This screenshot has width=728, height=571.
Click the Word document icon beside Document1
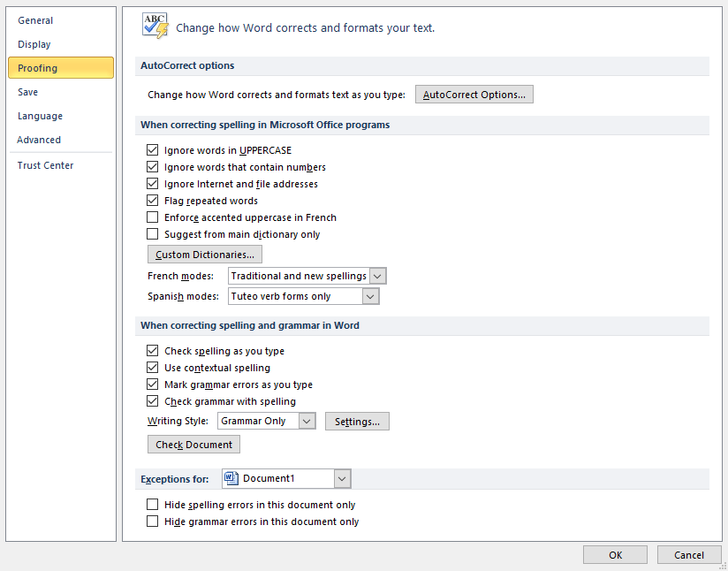[x=231, y=478]
